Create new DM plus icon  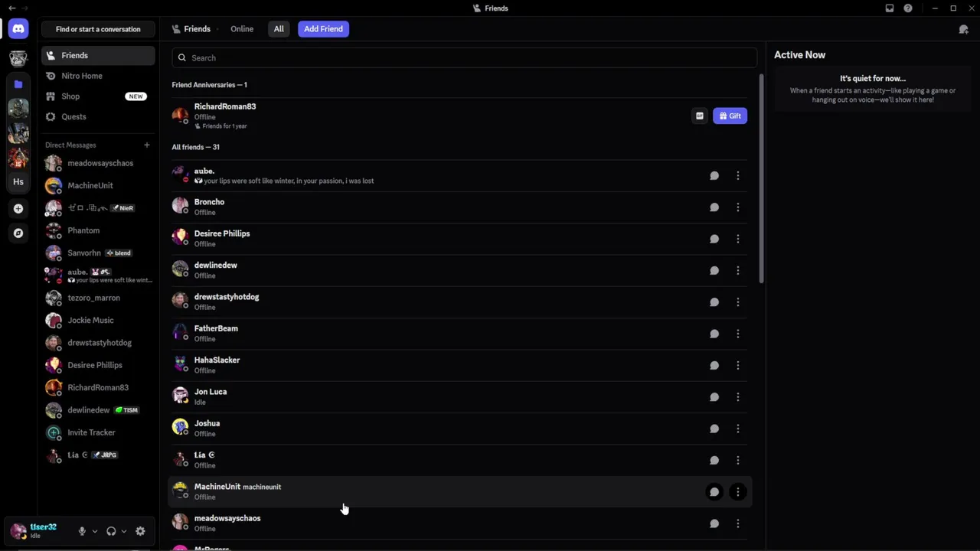146,145
